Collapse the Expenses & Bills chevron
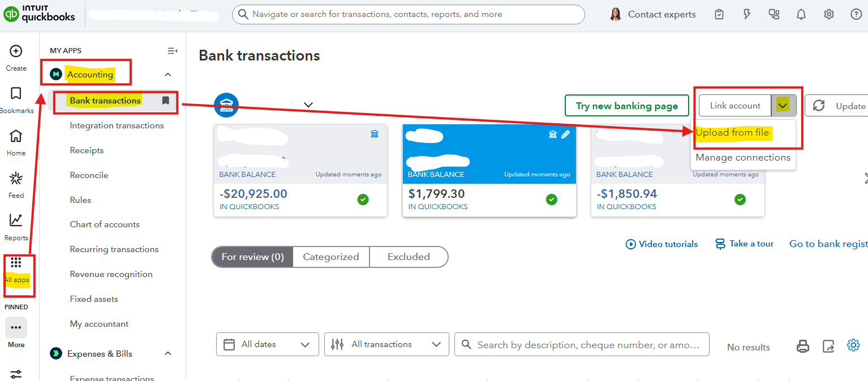Image resolution: width=868 pixels, height=381 pixels. click(x=167, y=354)
